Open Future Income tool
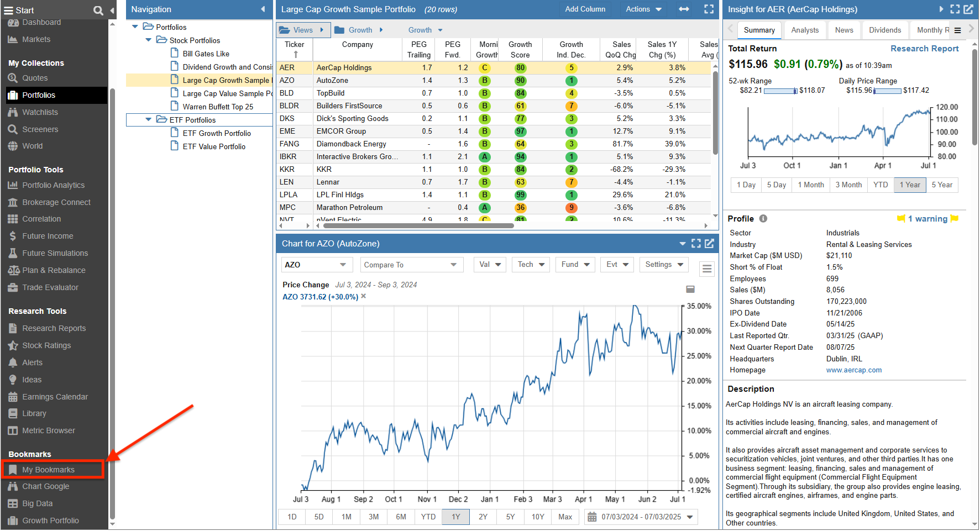Image resolution: width=980 pixels, height=531 pixels. point(48,236)
